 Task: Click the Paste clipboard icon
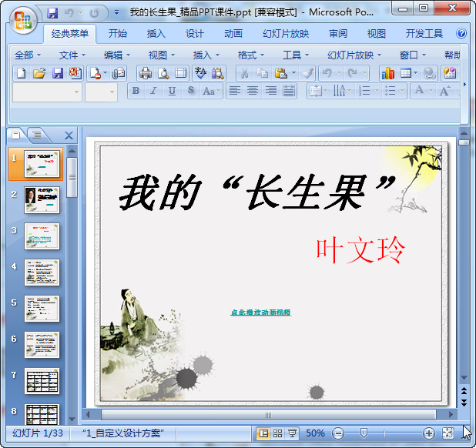(x=281, y=73)
